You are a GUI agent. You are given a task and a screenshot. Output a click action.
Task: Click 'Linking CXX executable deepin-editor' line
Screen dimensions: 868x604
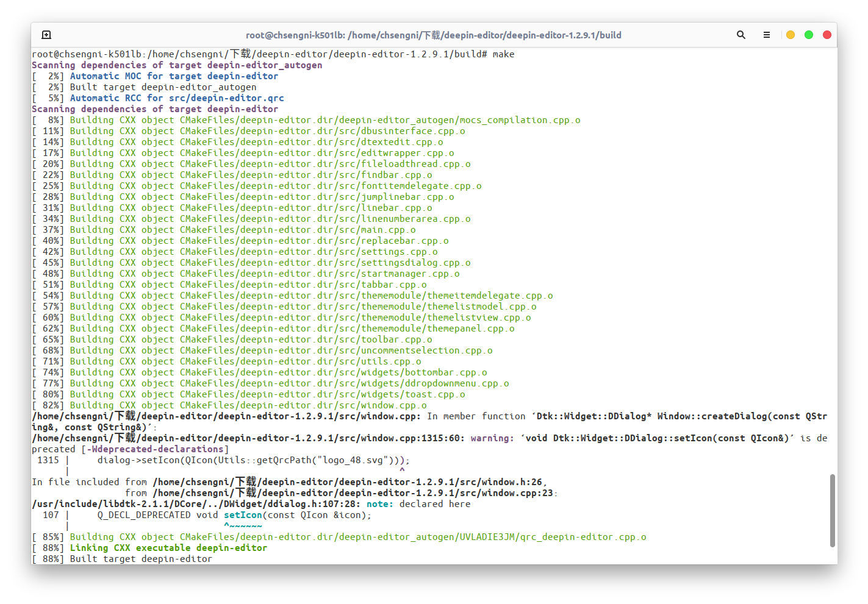[x=149, y=548]
